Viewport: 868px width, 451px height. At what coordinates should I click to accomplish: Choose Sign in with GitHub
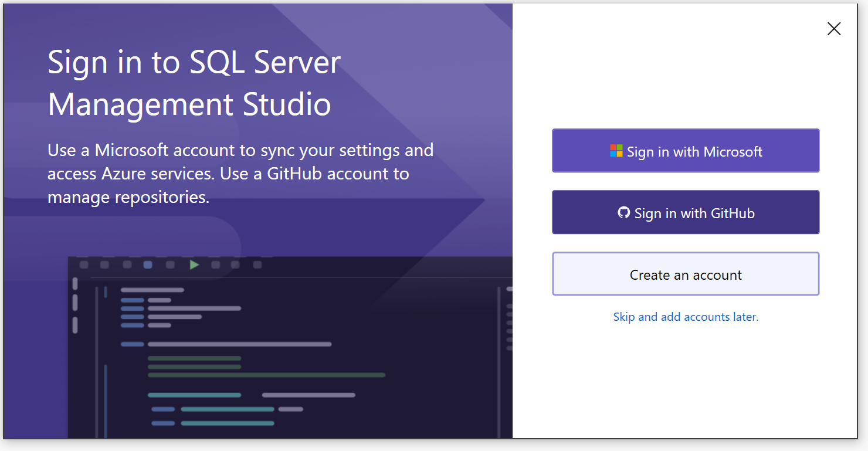pos(686,212)
